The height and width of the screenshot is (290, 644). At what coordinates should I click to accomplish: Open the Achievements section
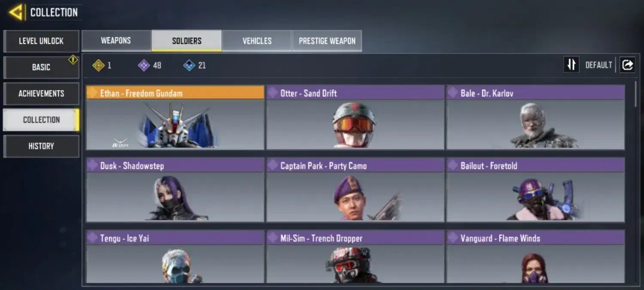point(41,94)
